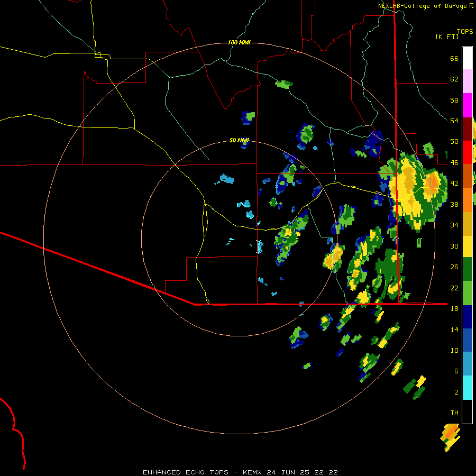Pick the navy blue legend band
476x476 pixels.
(467, 317)
